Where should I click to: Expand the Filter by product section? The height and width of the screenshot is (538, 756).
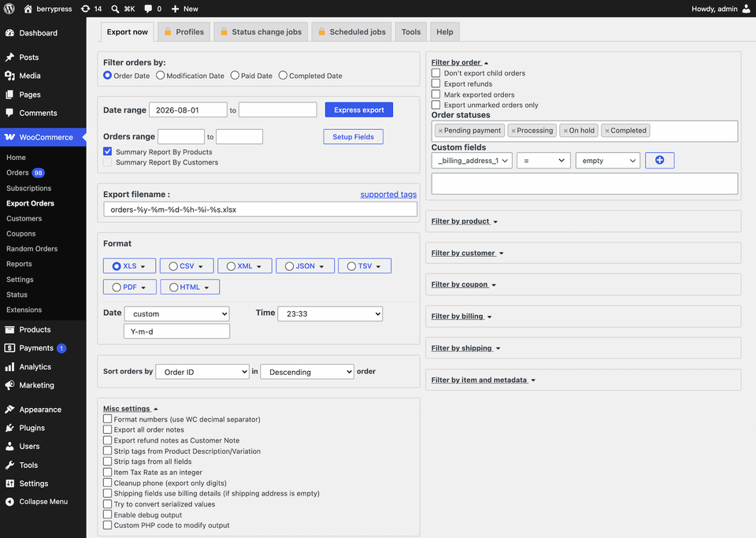click(x=465, y=221)
